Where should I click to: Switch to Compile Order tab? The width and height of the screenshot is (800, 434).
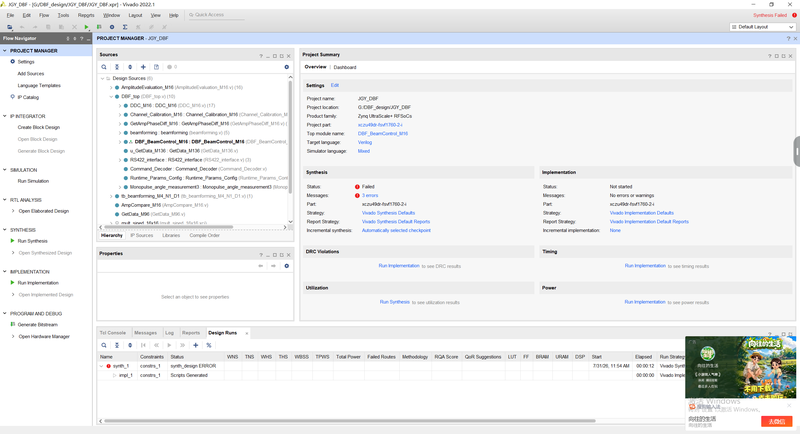[205, 236]
